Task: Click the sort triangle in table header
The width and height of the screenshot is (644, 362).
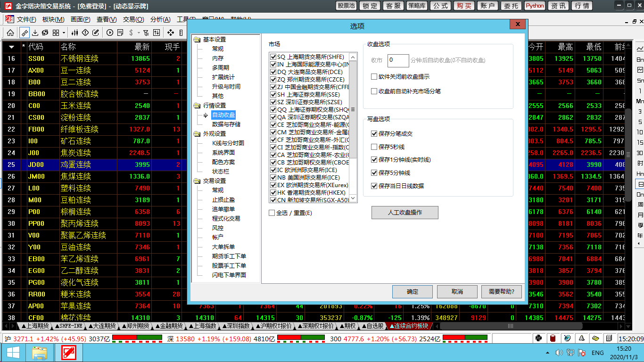Action: tap(11, 47)
